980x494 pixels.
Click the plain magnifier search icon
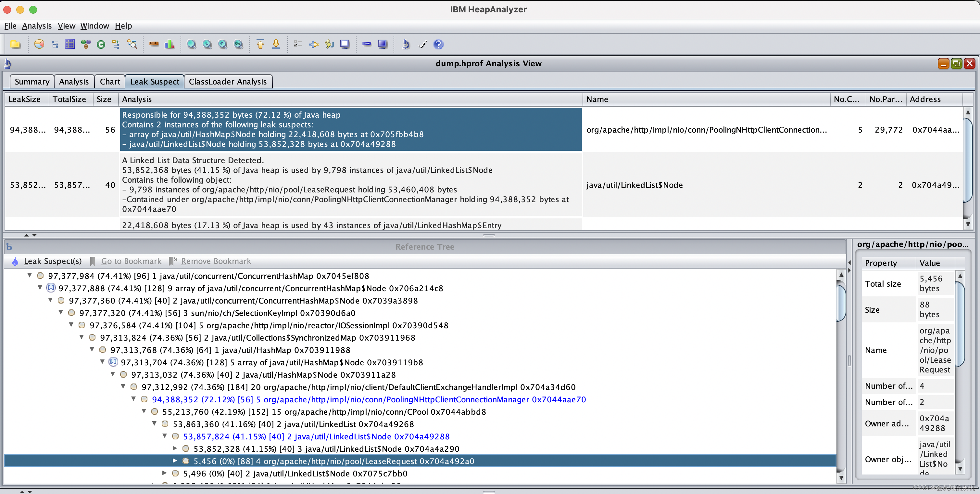pyautogui.click(x=191, y=44)
